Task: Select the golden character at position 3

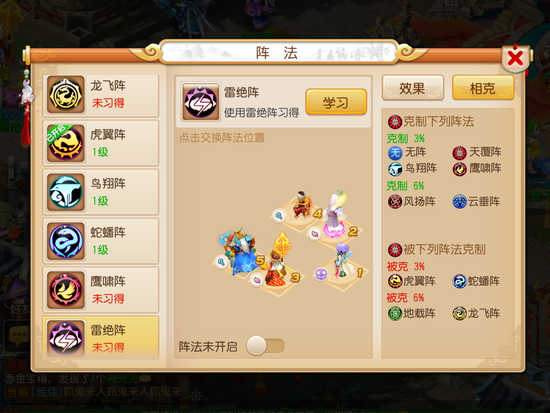Action: [x=279, y=263]
